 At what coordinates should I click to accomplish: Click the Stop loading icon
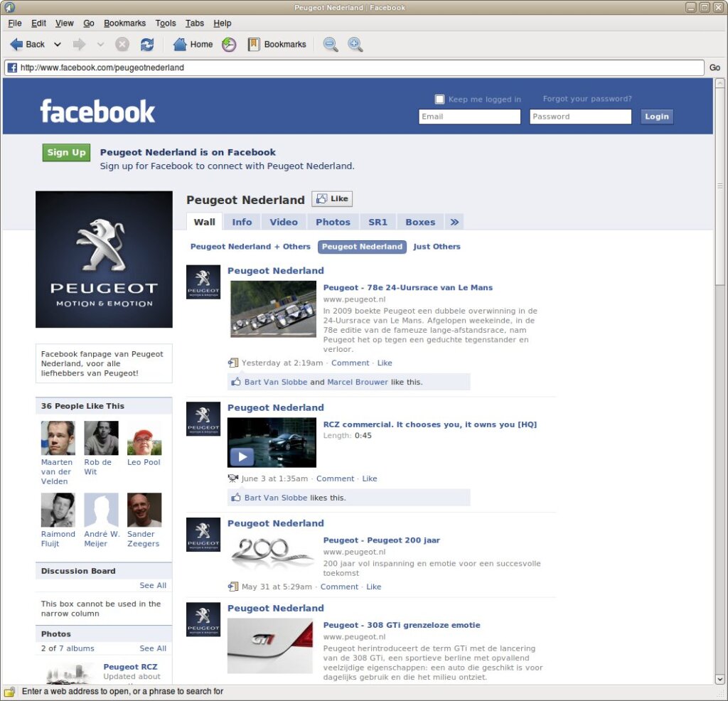122,44
